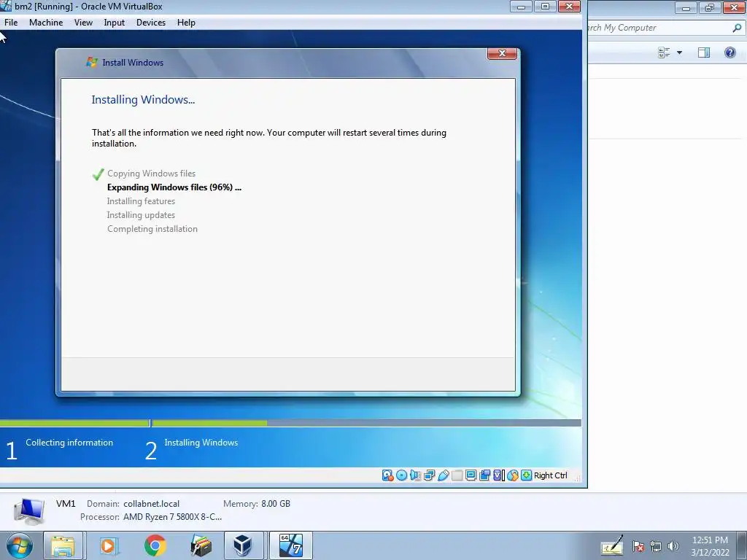Click the CPU virtualization indicator in status bar

click(498, 475)
